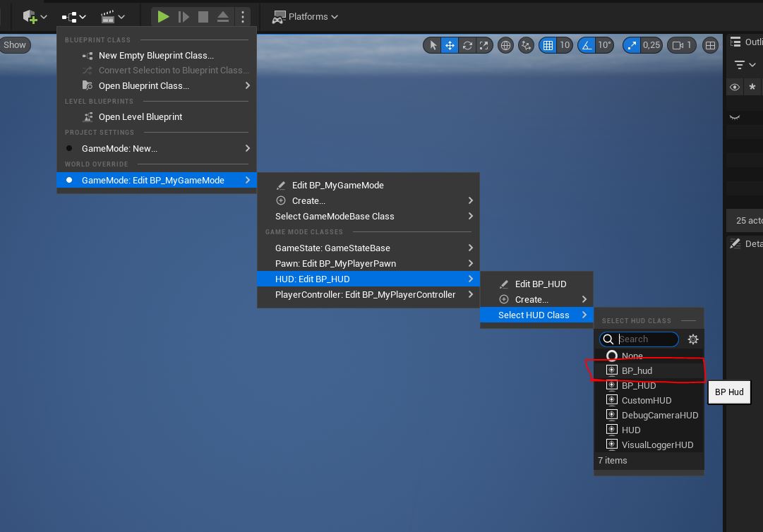The image size is (763, 532).
Task: Open the cinematics clapperboard dropdown
Action: tap(112, 16)
